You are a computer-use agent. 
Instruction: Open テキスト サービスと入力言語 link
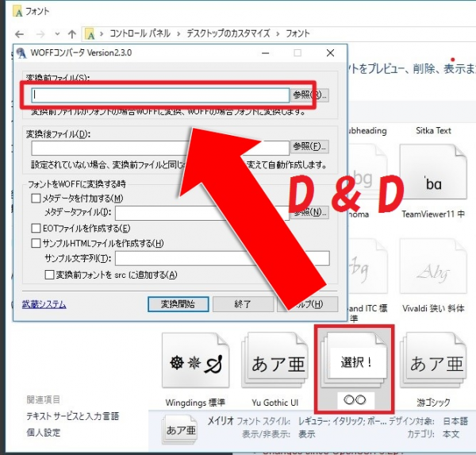(72, 416)
